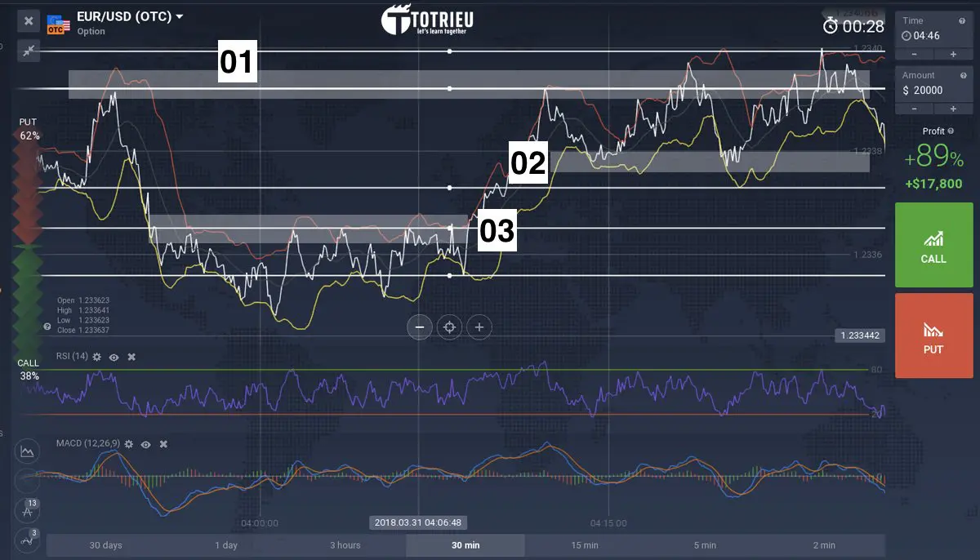The image size is (980, 560).
Task: Switch to the 1 day timeframe
Action: pos(226,545)
